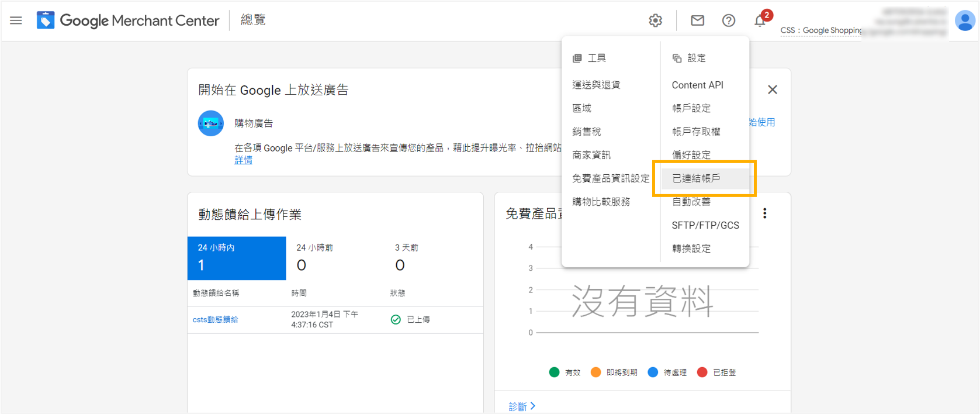This screenshot has height=414, width=980.
Task: Open 偏好設定 in settings menu
Action: [x=691, y=155]
